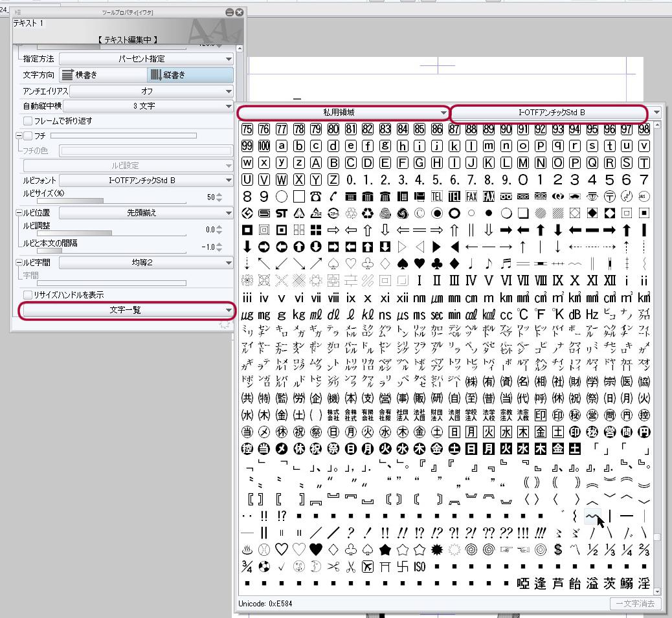
Task: Open the ルビフォント font dropdown
Action: (x=146, y=181)
